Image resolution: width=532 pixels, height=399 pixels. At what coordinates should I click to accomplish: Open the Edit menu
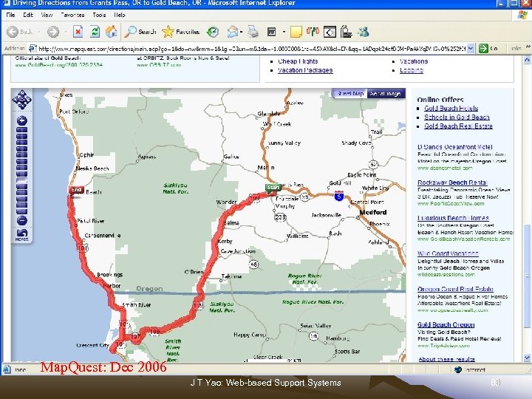[28, 15]
